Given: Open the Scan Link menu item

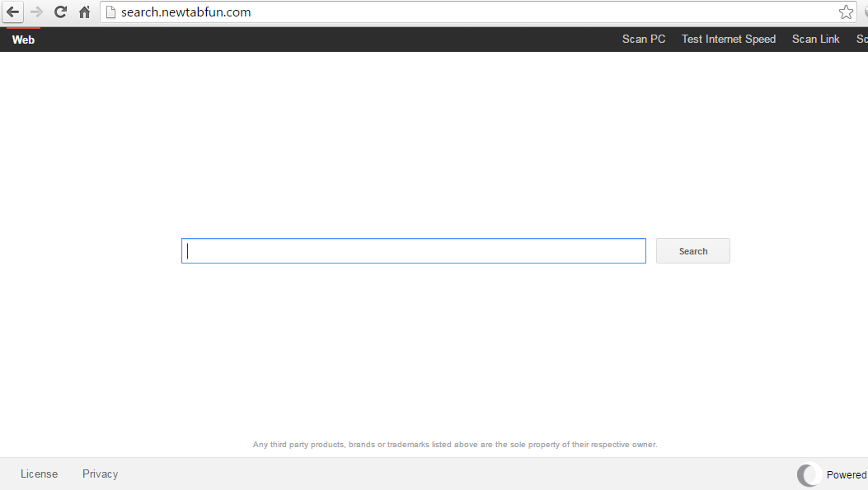Looking at the screenshot, I should point(815,40).
